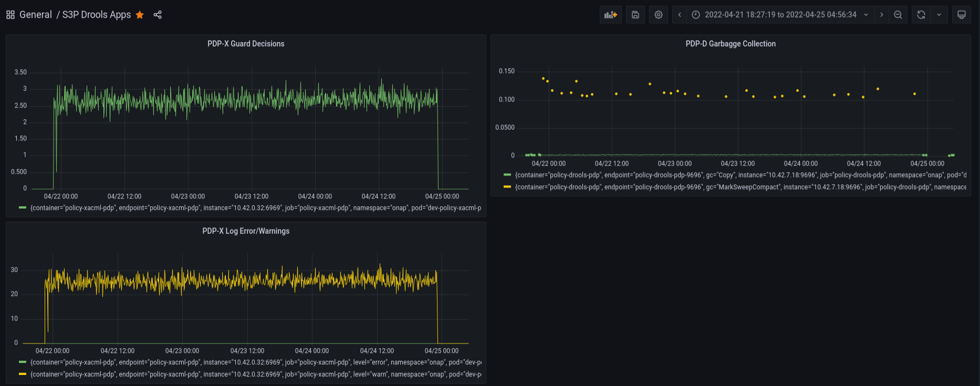Open PDP-X Guard Decisions panel menu
This screenshot has height=386, width=980.
point(246,44)
